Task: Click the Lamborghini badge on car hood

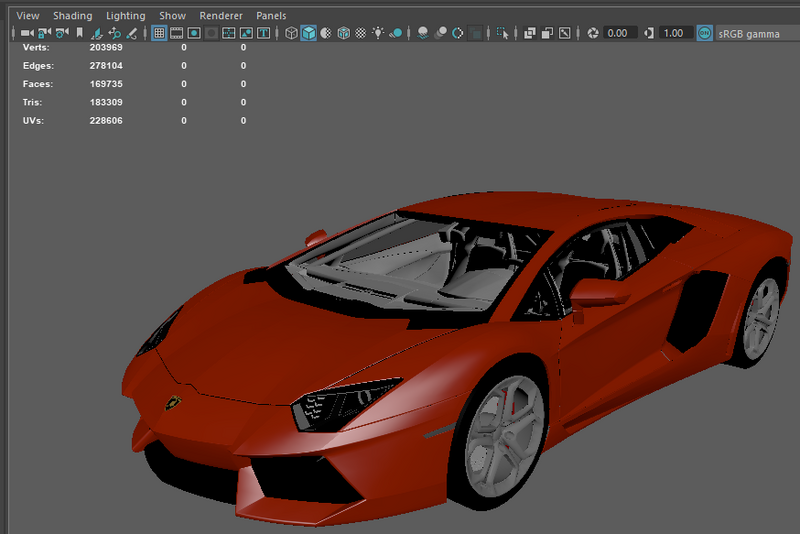Action: pyautogui.click(x=173, y=402)
